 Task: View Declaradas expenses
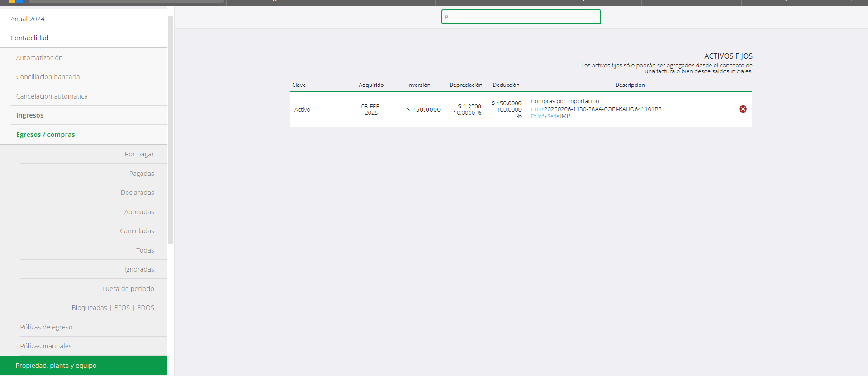tap(137, 193)
